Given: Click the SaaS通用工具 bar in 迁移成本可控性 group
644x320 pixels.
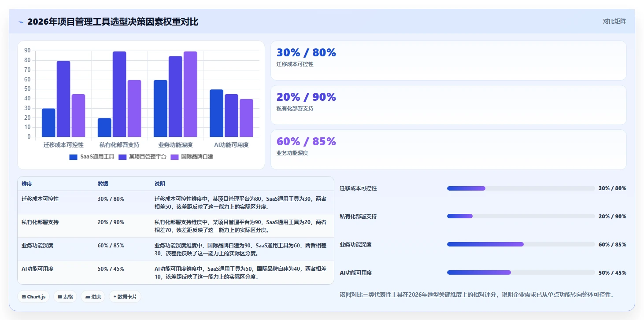Looking at the screenshot, I should point(48,123).
